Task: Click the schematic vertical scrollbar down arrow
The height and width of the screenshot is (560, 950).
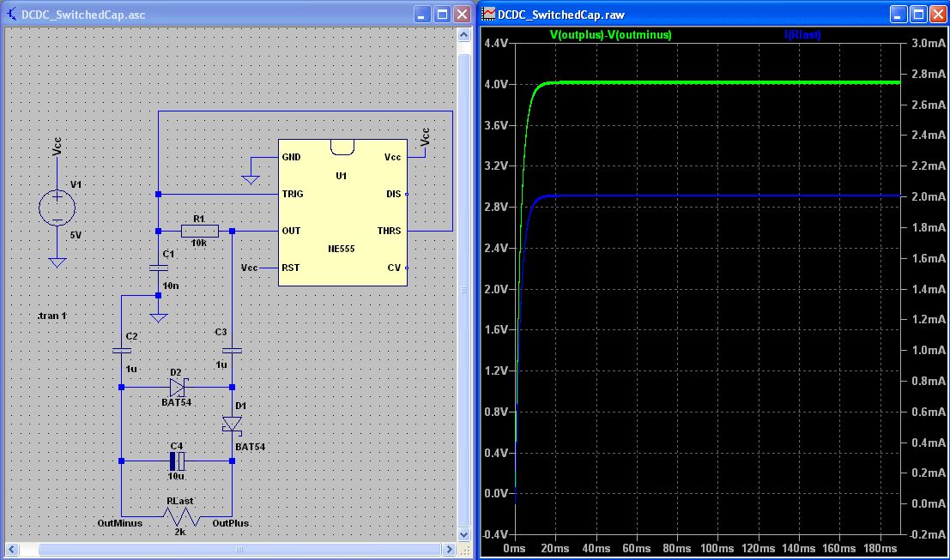Action: [x=464, y=533]
